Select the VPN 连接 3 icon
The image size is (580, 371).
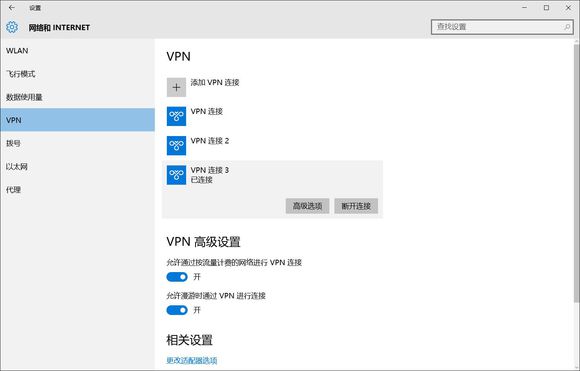[x=176, y=175]
